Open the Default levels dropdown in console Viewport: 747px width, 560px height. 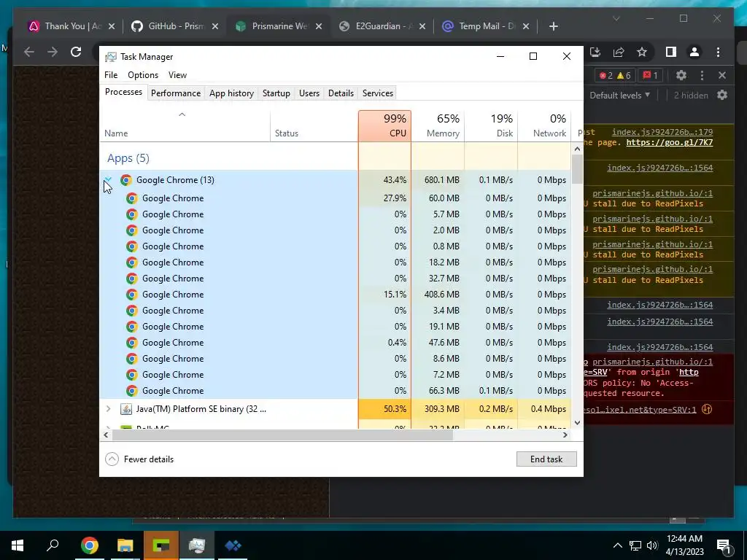[x=620, y=96]
